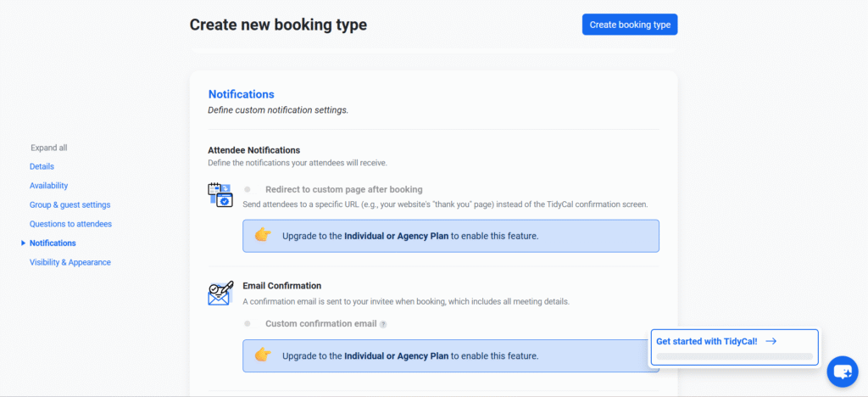Click the onboarding progress bar

pyautogui.click(x=734, y=357)
